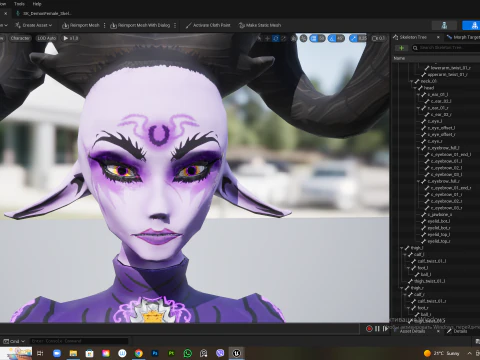Open the Character viewport menu
The height and width of the screenshot is (360, 480).
[20, 38]
